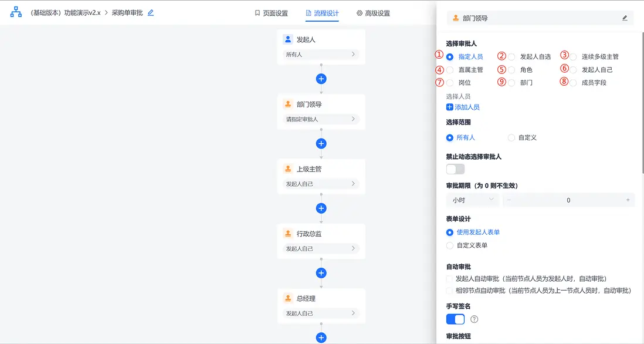
Task: Click the 添加人员 link
Action: coord(463,107)
